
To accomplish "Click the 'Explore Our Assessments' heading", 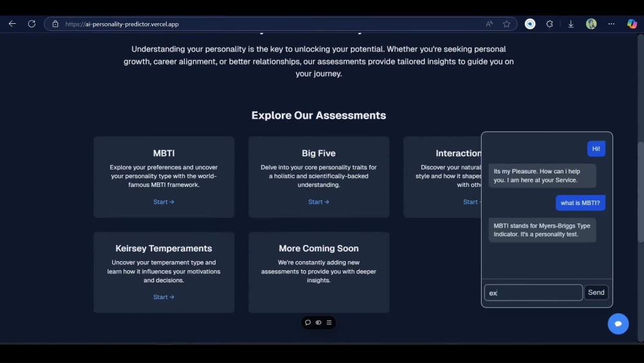I will pyautogui.click(x=318, y=115).
